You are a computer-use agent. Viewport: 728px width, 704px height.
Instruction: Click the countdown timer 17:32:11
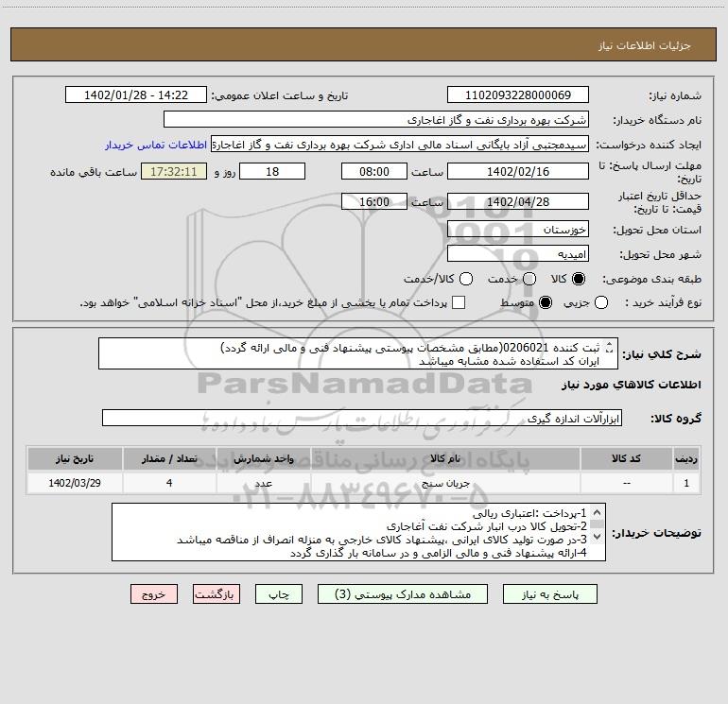[174, 171]
